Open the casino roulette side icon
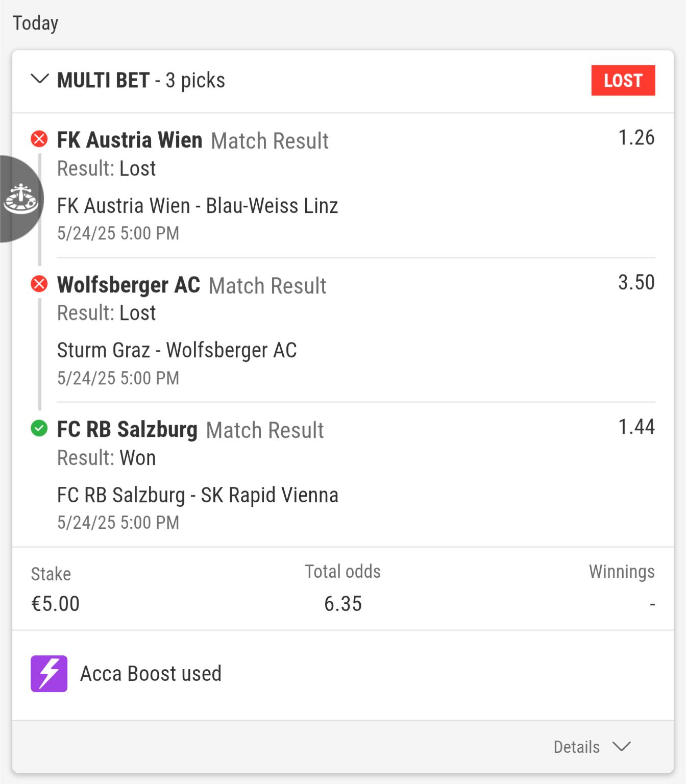686x784 pixels. pyautogui.click(x=20, y=199)
